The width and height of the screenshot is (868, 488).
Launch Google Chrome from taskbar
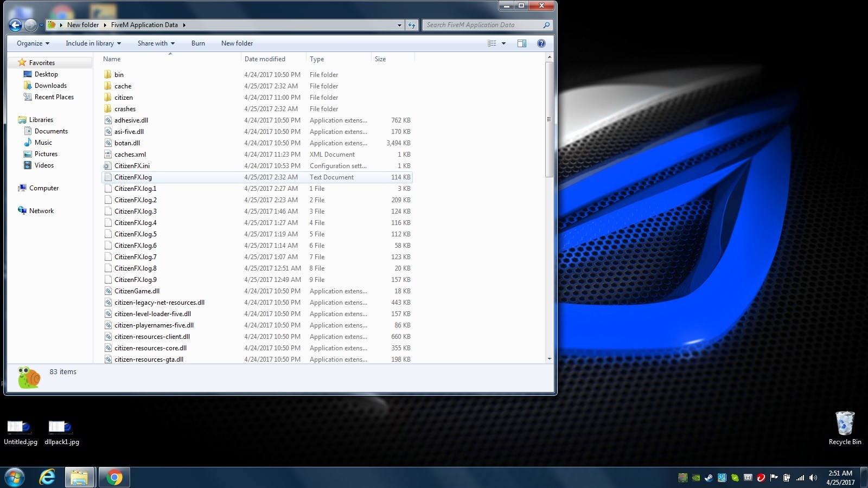114,478
